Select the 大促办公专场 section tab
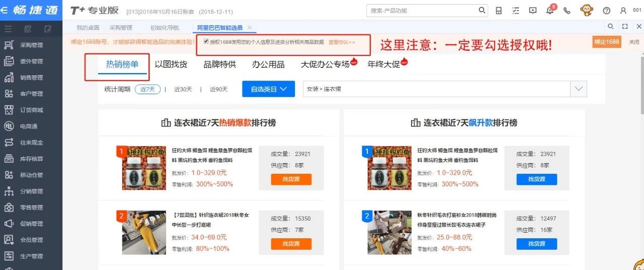This screenshot has height=270, width=644. point(325,64)
